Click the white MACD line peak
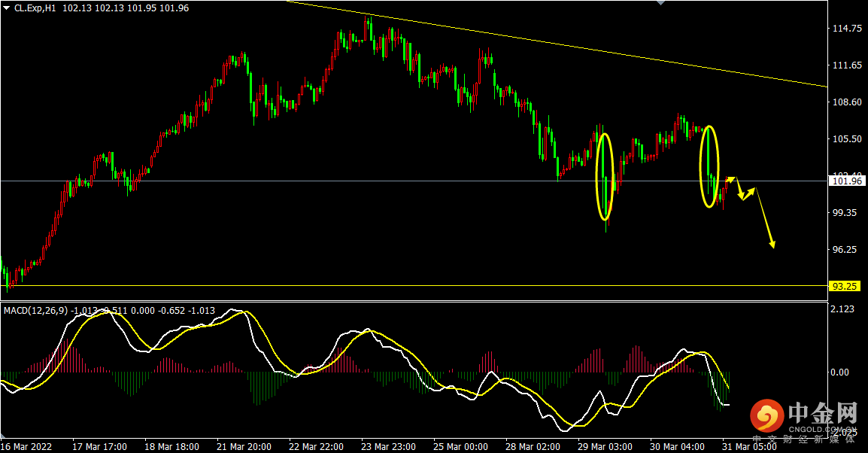This screenshot has height=453, width=868. pyautogui.click(x=232, y=311)
